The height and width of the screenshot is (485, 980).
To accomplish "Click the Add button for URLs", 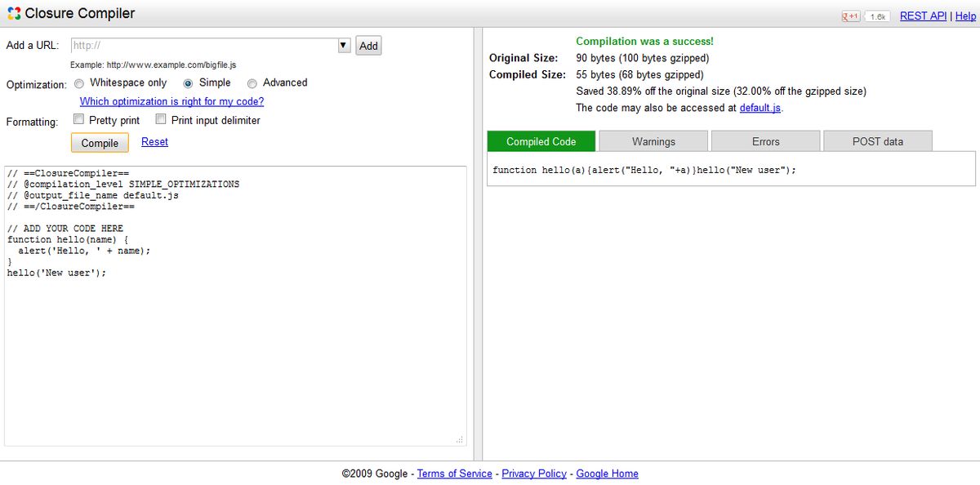I will click(367, 45).
